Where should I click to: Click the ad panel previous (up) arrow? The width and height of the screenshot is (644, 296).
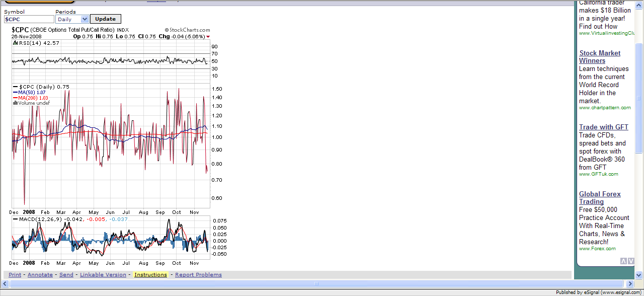click(x=623, y=261)
